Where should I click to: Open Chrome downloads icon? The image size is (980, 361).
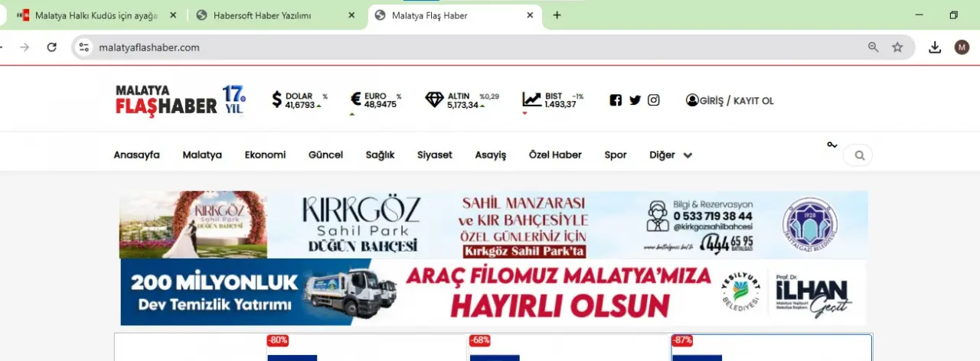pyautogui.click(x=934, y=47)
